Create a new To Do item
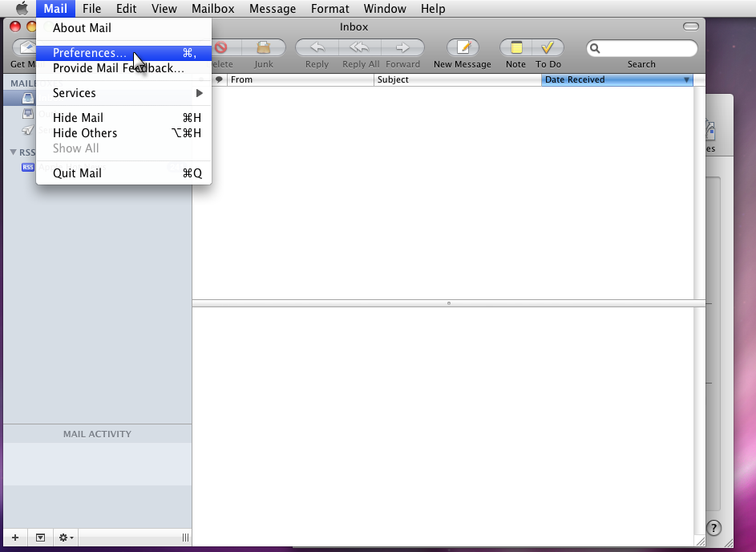The width and height of the screenshot is (756, 552). tap(548, 47)
